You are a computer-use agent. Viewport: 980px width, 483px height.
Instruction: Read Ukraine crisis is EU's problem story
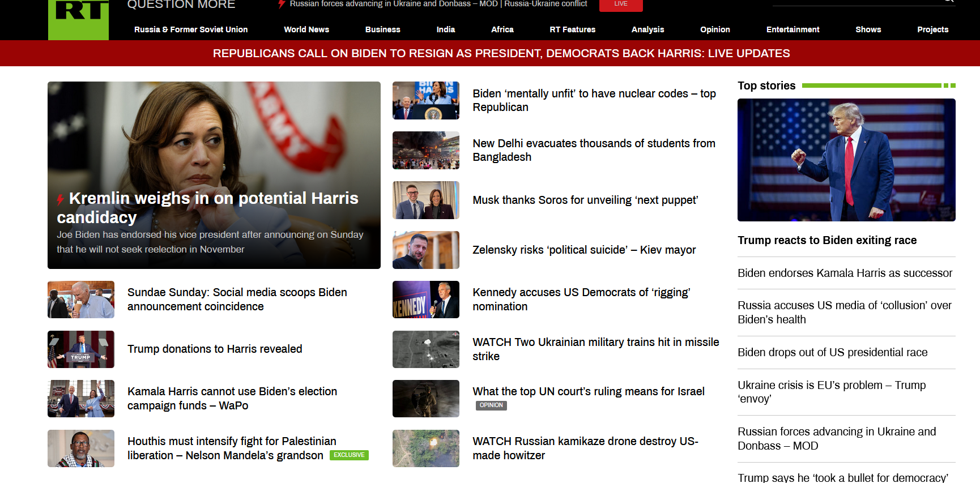pos(832,392)
